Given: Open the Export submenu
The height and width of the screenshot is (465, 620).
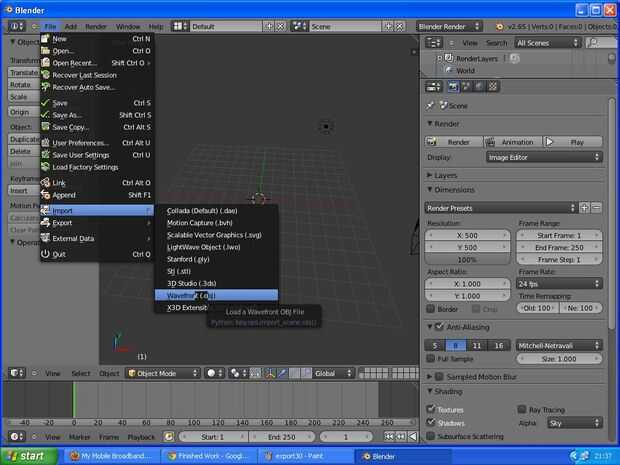Looking at the screenshot, I should click(96, 223).
